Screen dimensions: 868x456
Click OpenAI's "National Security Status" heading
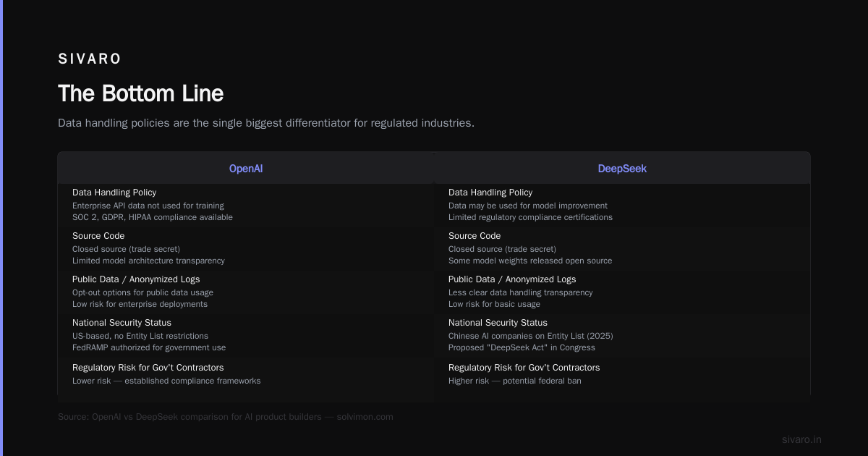click(122, 323)
